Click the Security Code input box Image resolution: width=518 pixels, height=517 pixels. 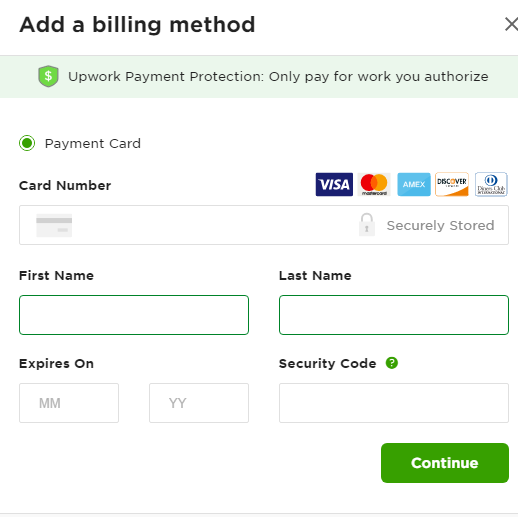click(394, 403)
